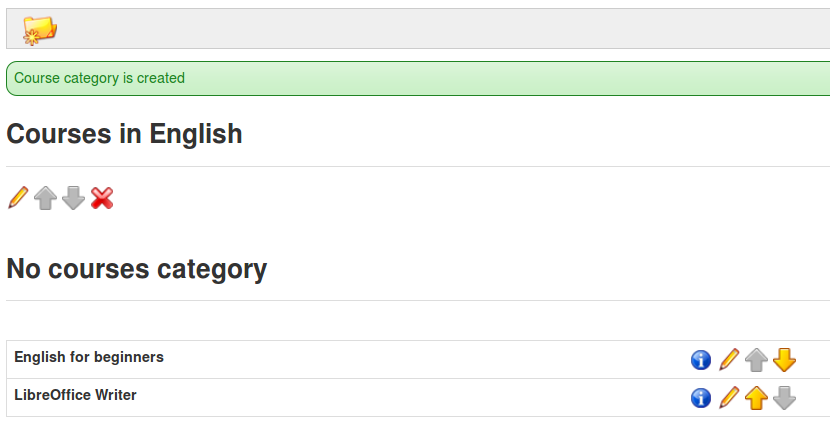Move Courses in English category up
Screen dimensions: 830x429
pyautogui.click(x=46, y=198)
